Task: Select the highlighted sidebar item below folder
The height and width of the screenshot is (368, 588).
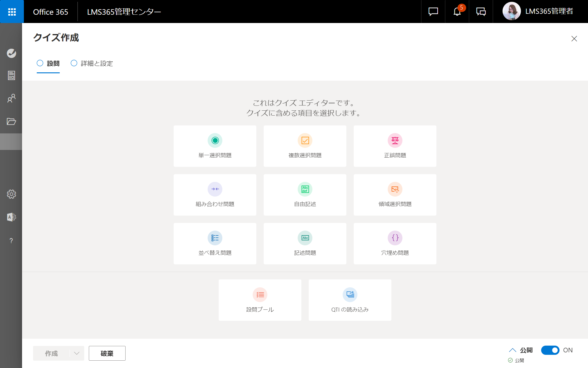Action: (x=11, y=142)
